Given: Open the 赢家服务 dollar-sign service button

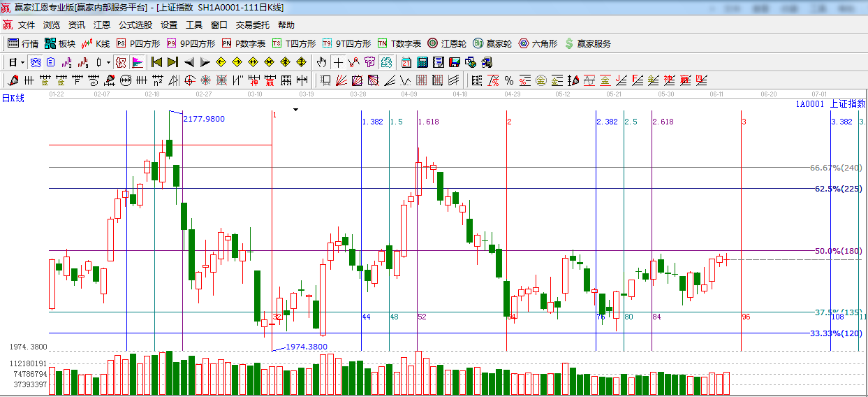Looking at the screenshot, I should [587, 43].
